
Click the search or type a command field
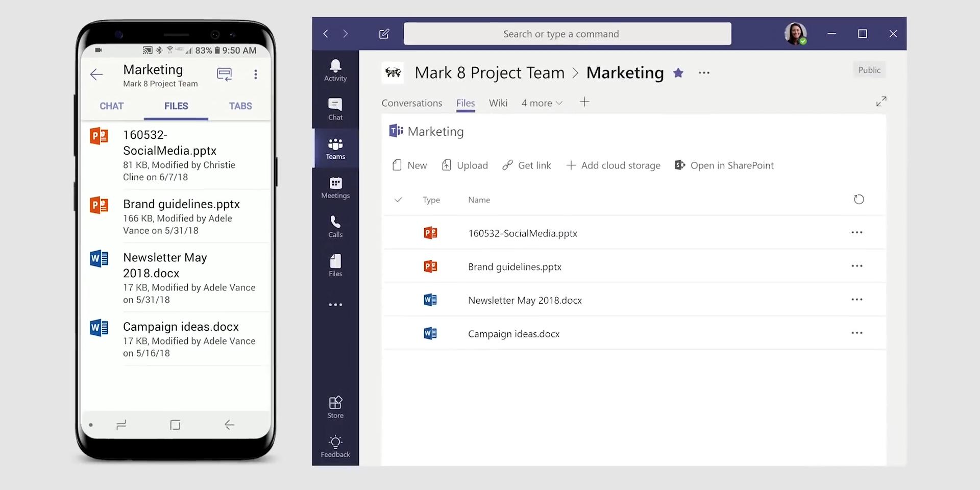(567, 34)
